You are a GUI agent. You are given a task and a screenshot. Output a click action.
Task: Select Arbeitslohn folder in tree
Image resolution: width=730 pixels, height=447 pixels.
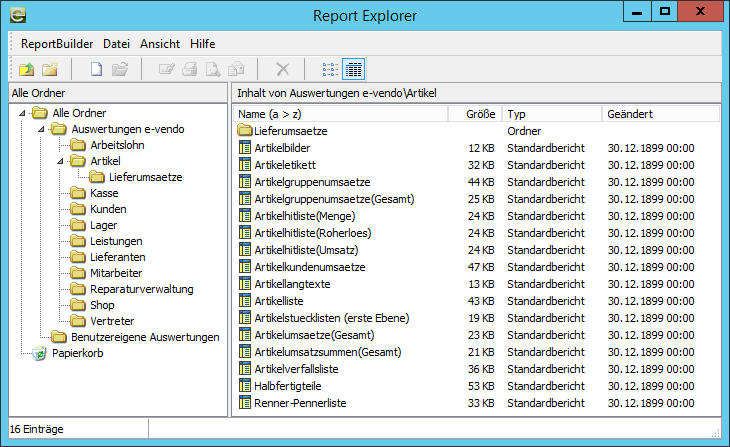tap(117, 145)
